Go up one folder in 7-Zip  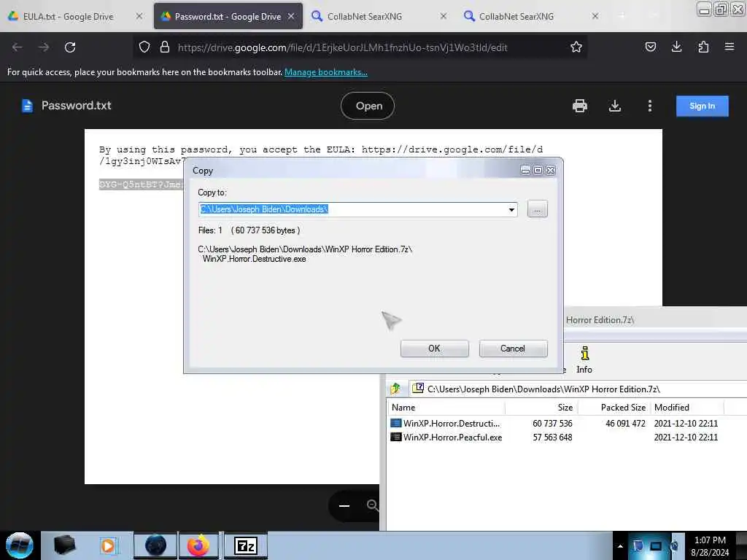[395, 389]
